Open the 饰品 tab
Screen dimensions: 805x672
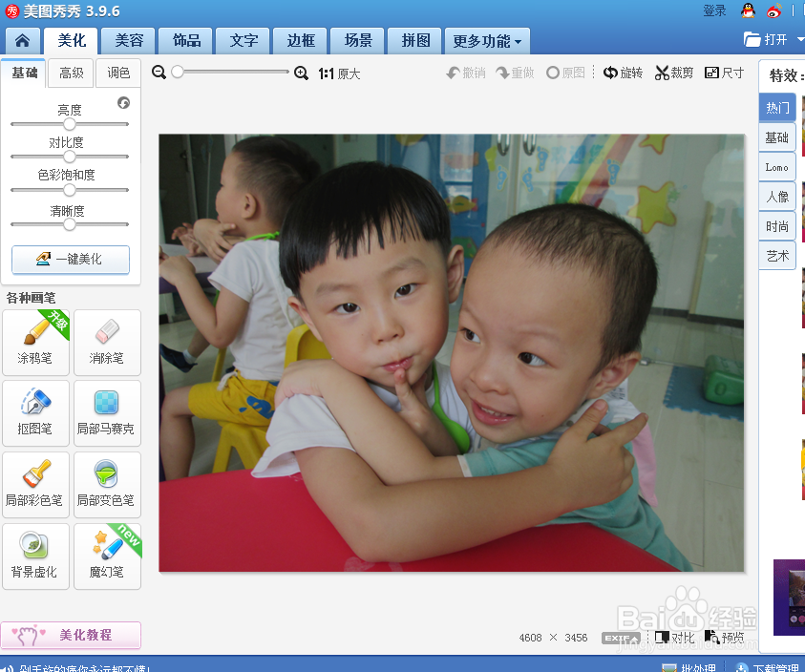pos(186,40)
